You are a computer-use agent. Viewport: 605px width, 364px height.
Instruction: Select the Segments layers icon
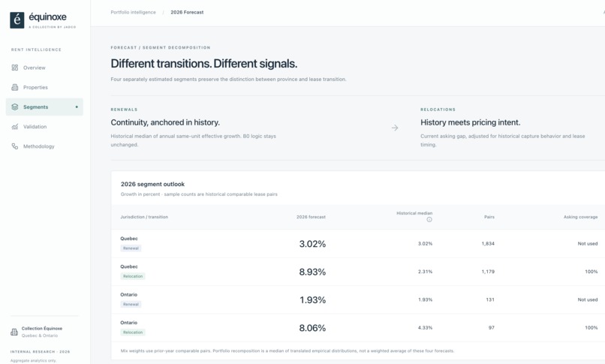coord(15,107)
